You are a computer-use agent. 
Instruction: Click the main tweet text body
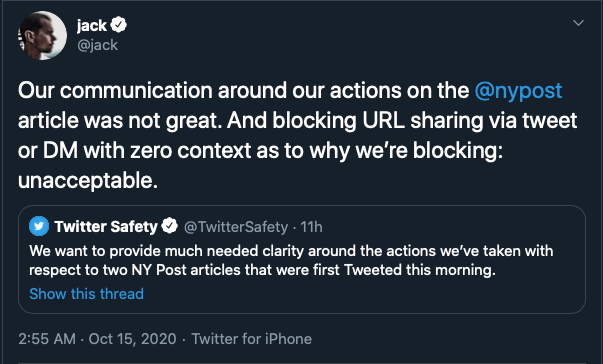point(297,135)
